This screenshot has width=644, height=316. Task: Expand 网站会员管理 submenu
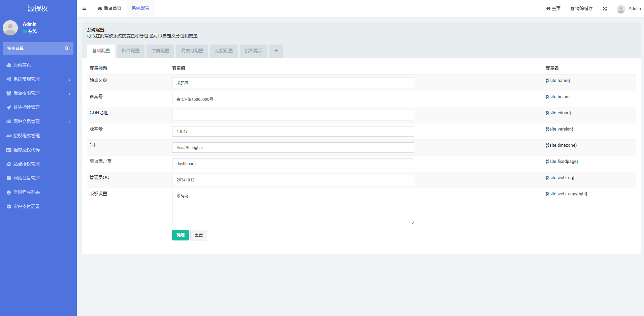27,121
